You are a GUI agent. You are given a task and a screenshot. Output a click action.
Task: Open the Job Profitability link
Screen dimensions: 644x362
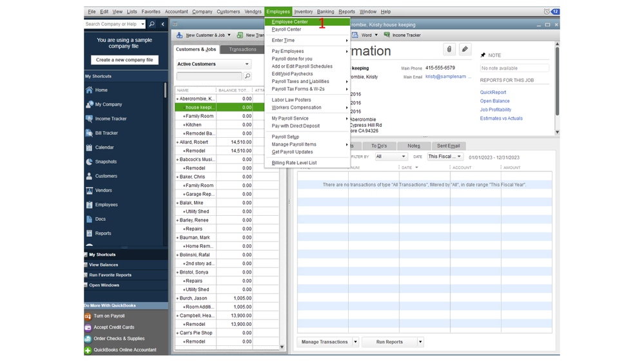click(495, 110)
